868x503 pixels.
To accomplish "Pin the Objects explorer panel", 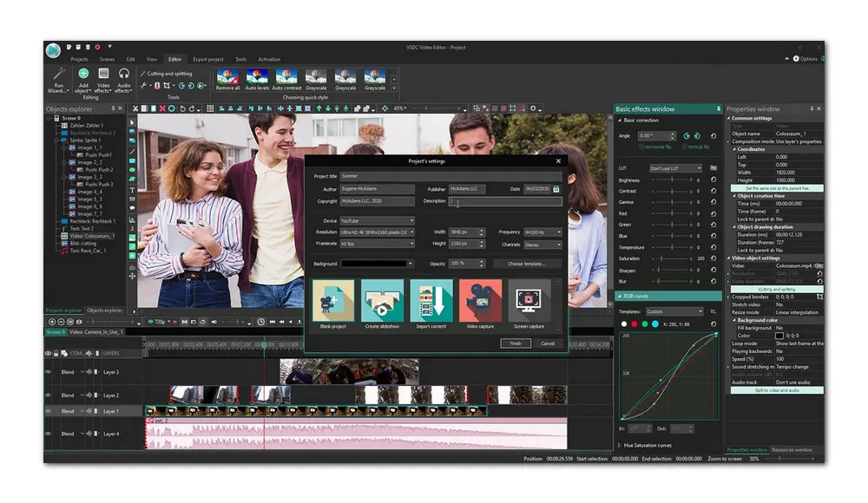I will click(x=114, y=108).
